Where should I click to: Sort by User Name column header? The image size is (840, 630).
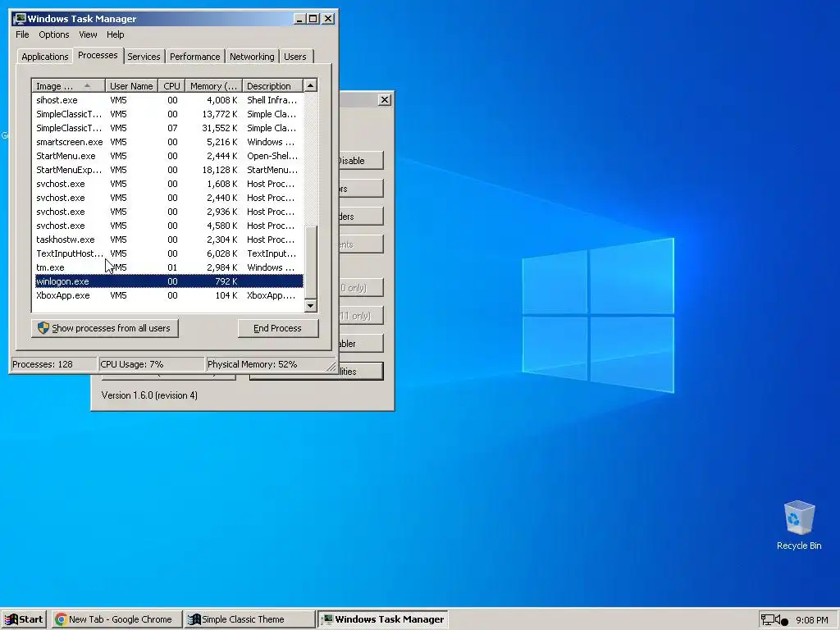tap(131, 85)
